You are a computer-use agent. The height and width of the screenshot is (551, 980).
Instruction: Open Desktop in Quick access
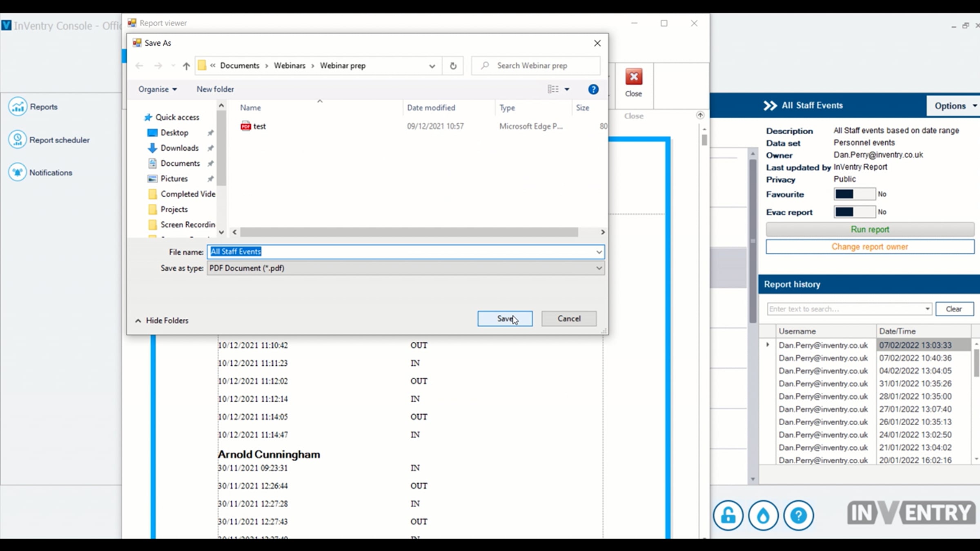[174, 133]
